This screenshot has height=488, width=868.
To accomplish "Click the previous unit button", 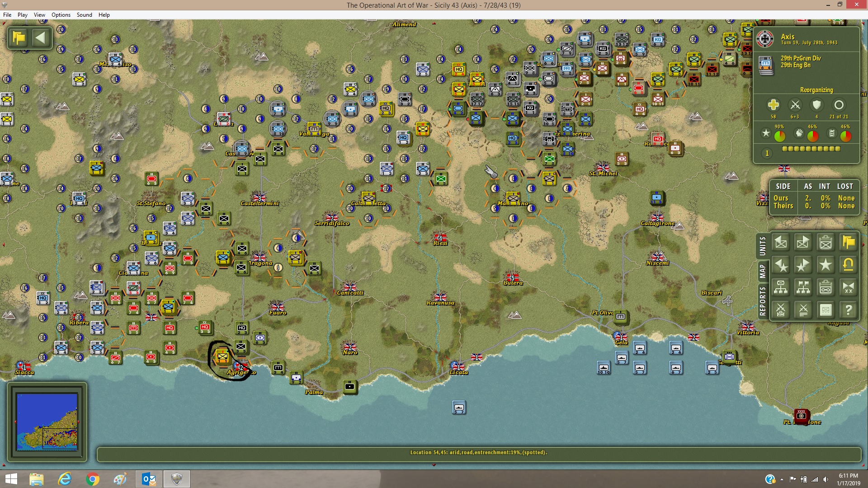I will (781, 243).
